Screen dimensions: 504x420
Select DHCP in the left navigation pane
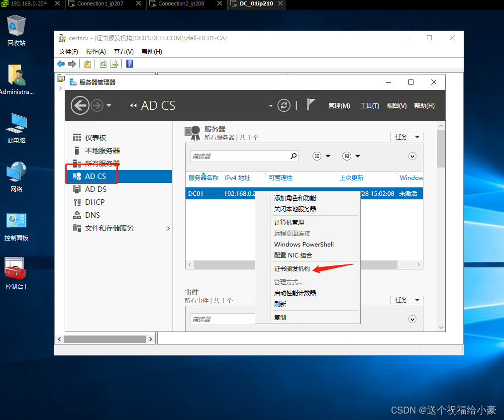[95, 202]
